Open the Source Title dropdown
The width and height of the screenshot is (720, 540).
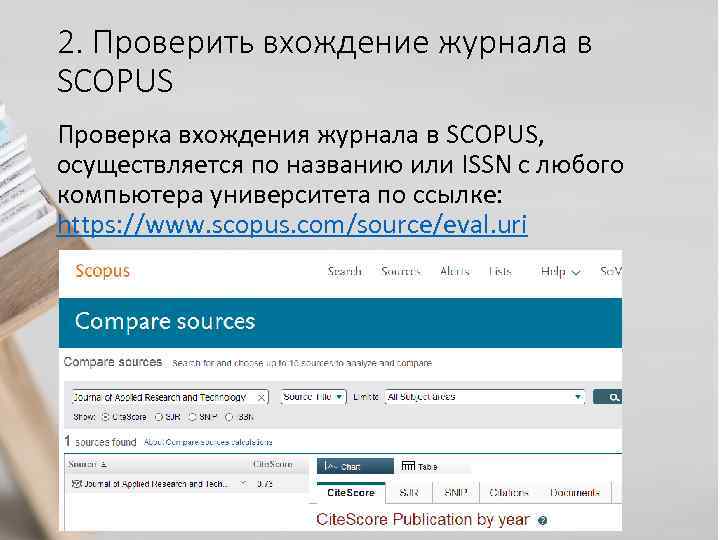click(313, 397)
